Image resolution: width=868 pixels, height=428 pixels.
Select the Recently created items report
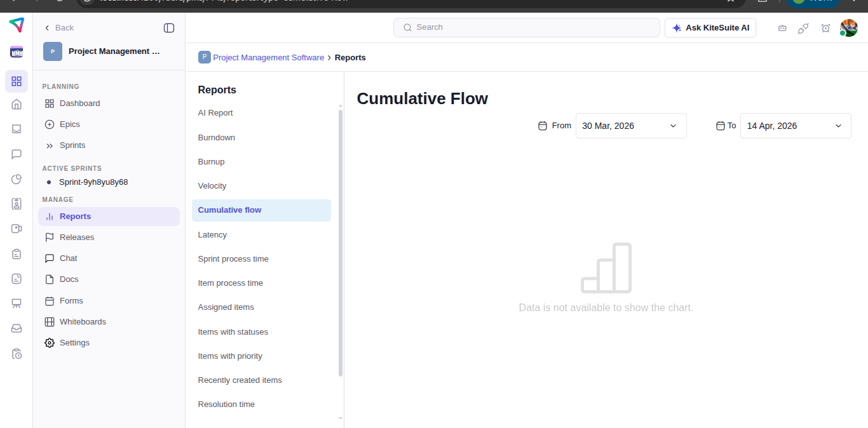(x=261, y=380)
